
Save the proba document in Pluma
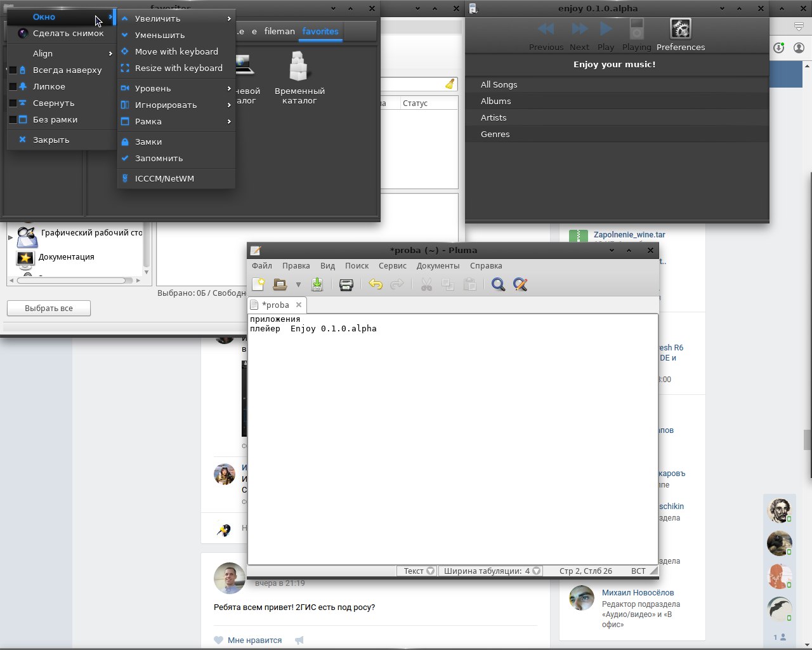pos(317,284)
